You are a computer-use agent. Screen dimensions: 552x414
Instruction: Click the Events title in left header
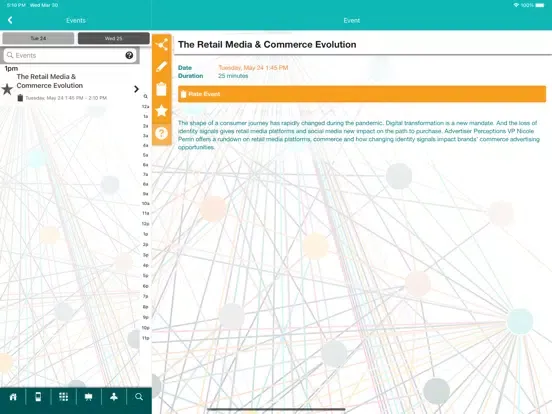pos(76,20)
